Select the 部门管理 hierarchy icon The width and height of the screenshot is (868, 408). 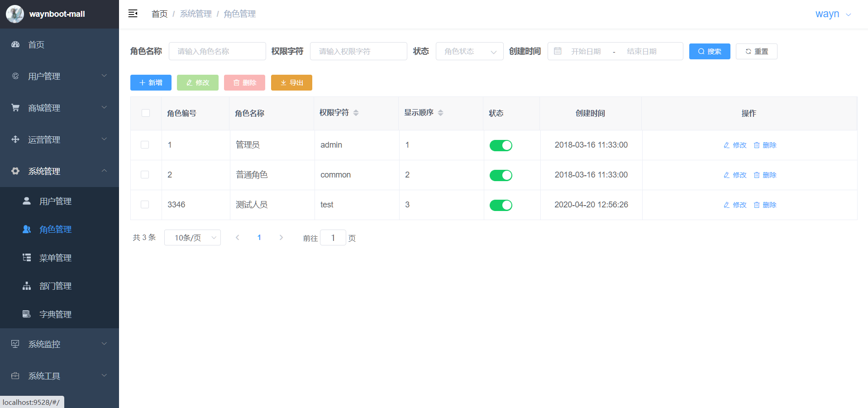tap(26, 285)
